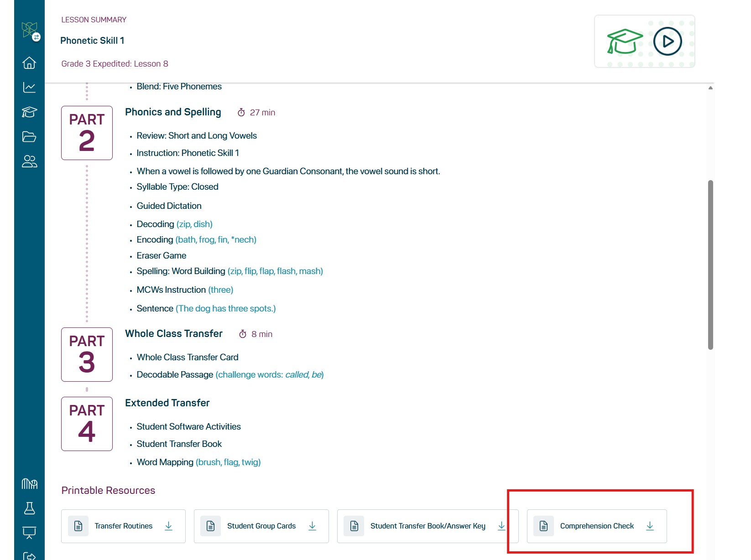
Task: Click the scroll up arrow
Action: click(710, 88)
